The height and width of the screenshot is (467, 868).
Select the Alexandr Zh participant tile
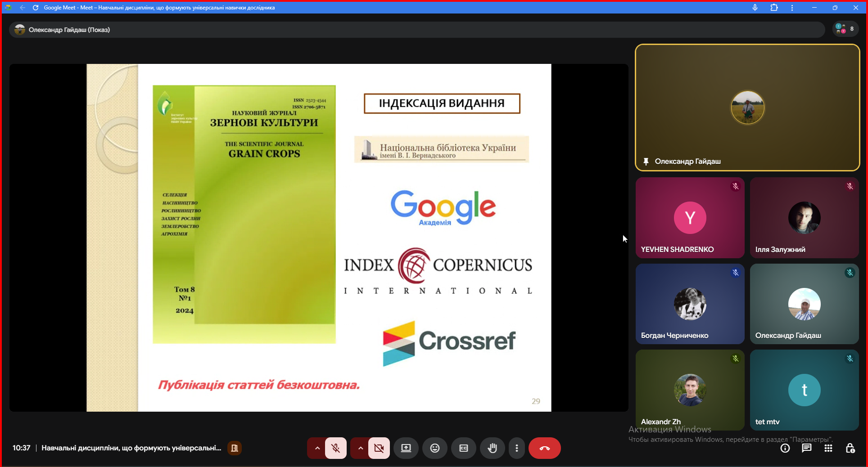[690, 390]
